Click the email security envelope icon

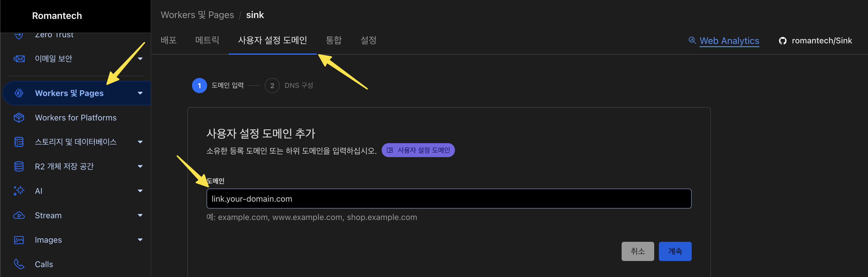coord(19,59)
